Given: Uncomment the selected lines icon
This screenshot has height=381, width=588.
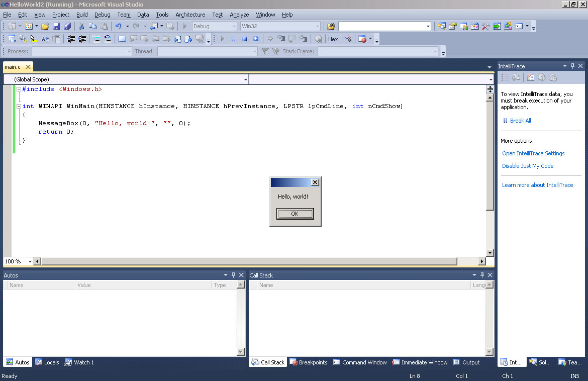Looking at the screenshot, I should (108, 39).
